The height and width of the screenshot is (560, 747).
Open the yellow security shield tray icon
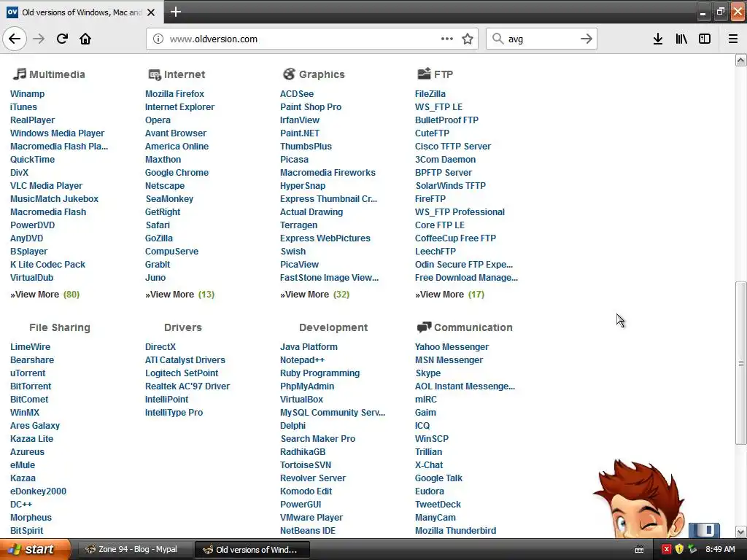tap(679, 550)
